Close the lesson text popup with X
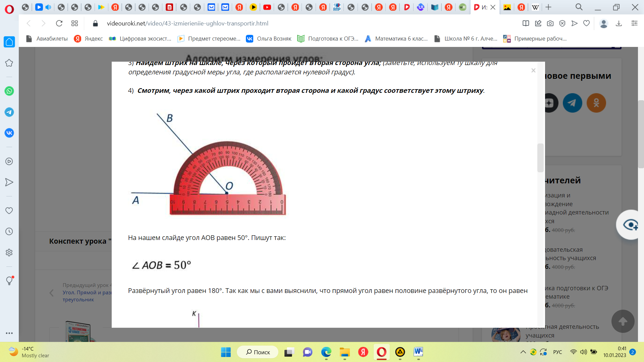The image size is (644, 362). pyautogui.click(x=533, y=70)
